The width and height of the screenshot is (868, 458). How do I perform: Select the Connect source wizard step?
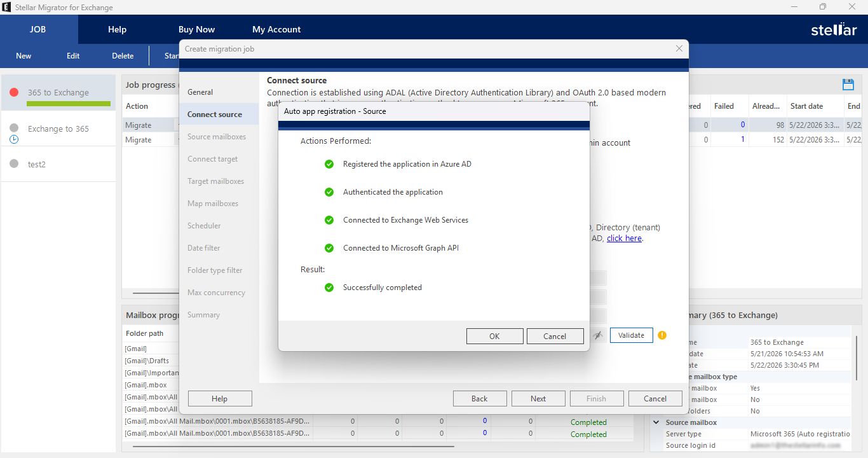[219, 114]
